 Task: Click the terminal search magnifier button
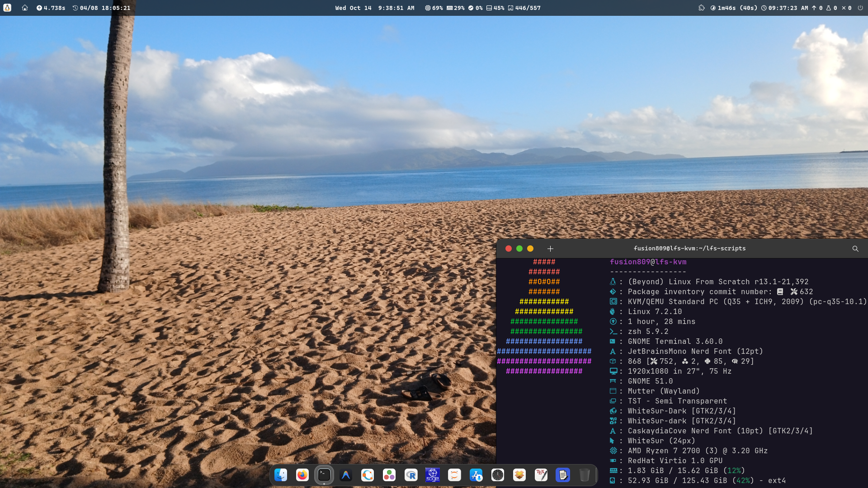pyautogui.click(x=855, y=249)
